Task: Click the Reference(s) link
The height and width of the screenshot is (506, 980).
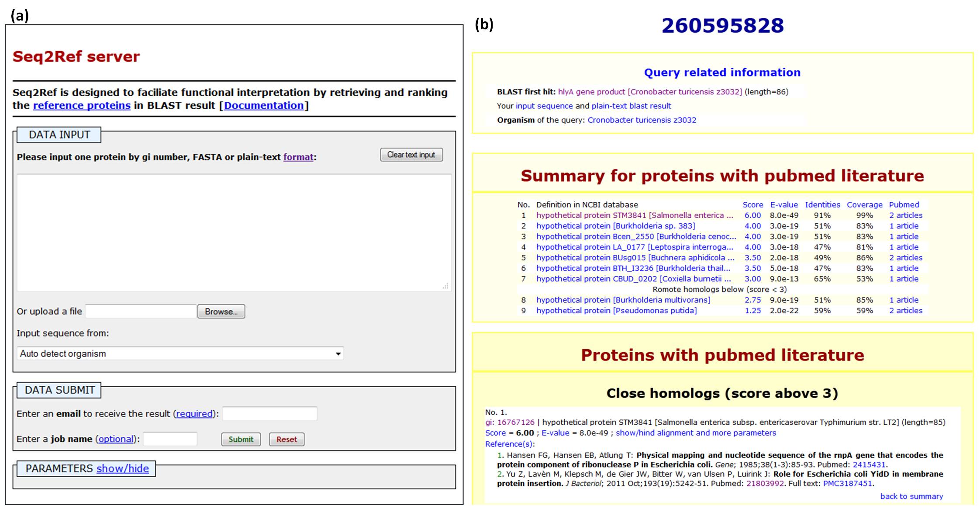Action: coord(510,444)
